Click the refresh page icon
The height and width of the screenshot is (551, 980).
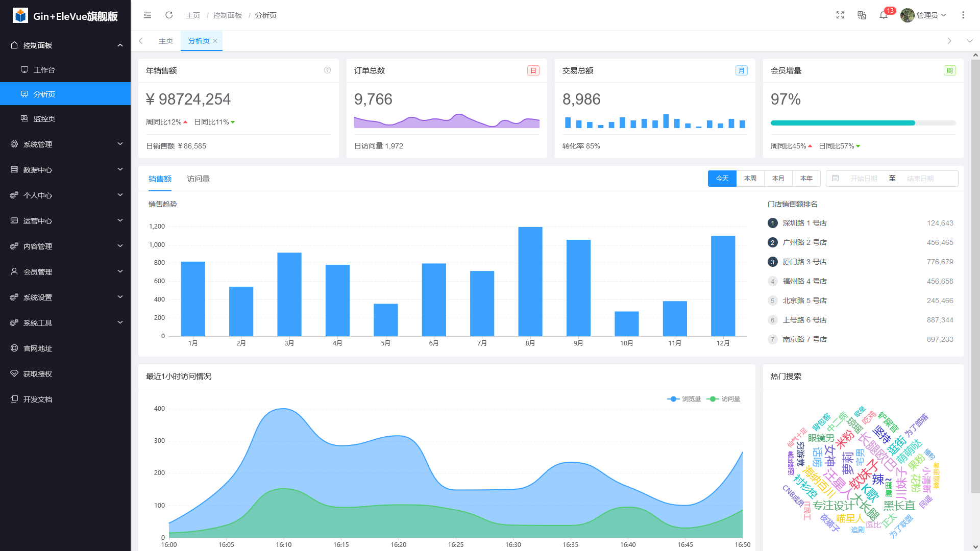(x=169, y=15)
